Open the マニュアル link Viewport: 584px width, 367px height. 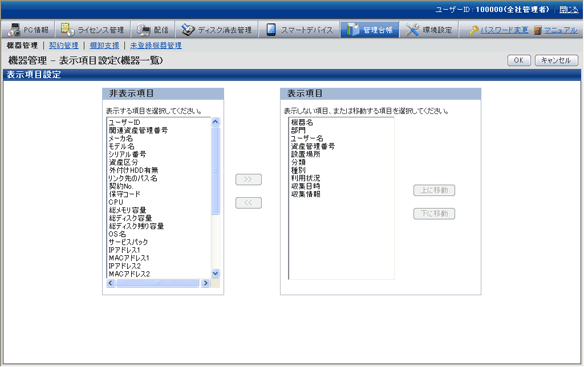pos(561,30)
